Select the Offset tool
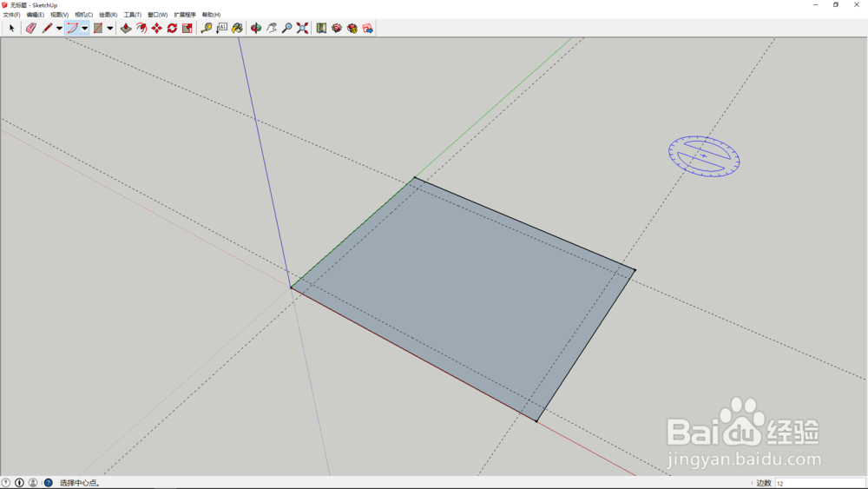This screenshot has height=489, width=868. 141,28
